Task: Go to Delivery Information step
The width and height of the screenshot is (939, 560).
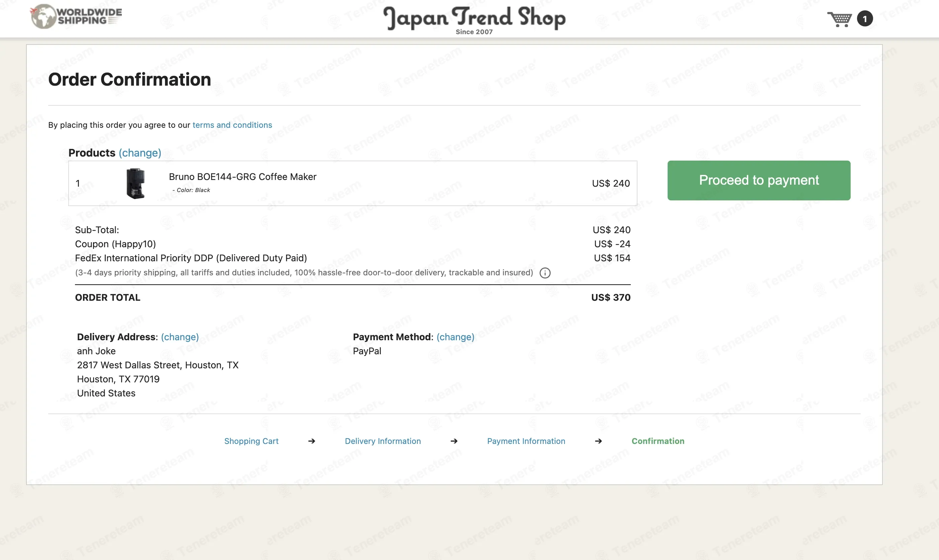Action: [383, 441]
